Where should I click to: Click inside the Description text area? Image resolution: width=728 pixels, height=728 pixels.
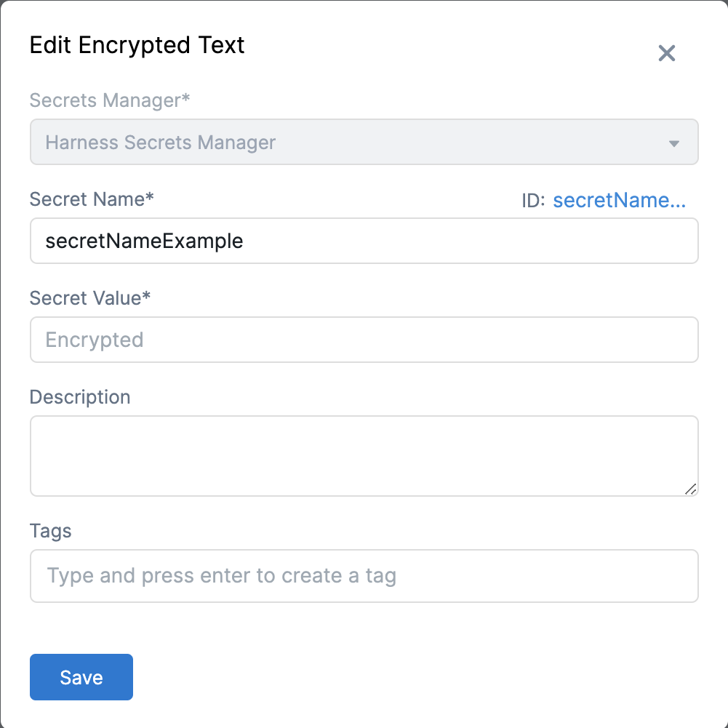(x=364, y=455)
